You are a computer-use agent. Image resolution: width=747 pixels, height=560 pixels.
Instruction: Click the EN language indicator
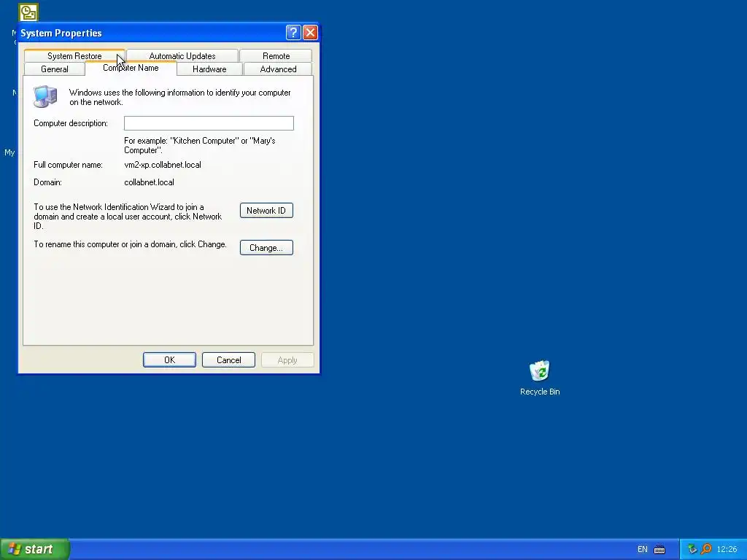[642, 550]
